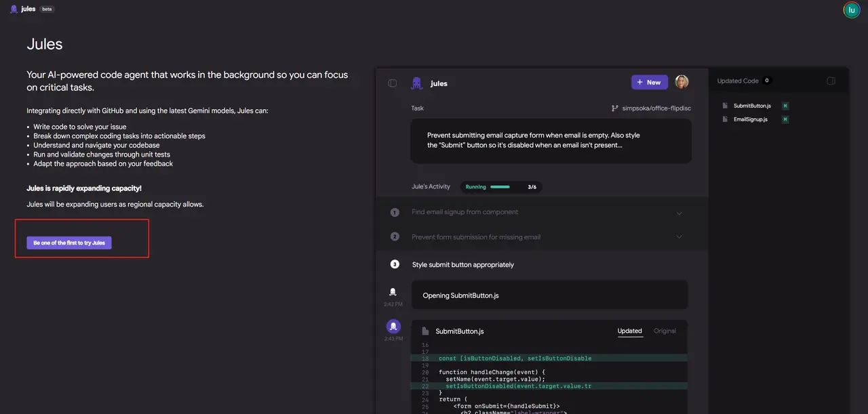Image resolution: width=868 pixels, height=414 pixels.
Task: Click file icon next to EmailSignup.js in list
Action: click(x=725, y=119)
